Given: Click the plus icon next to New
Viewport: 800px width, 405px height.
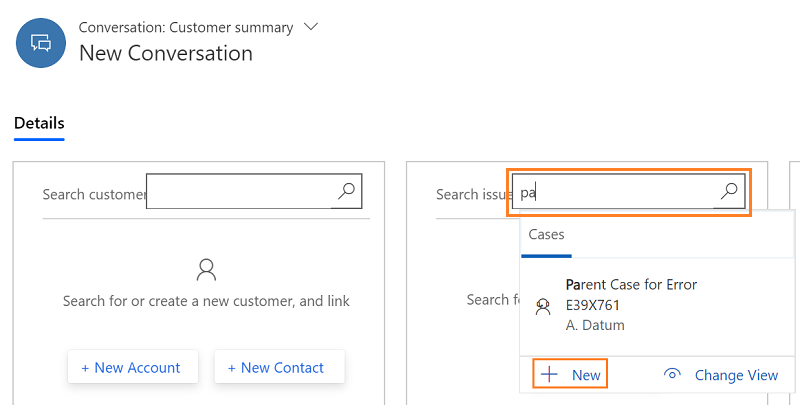Looking at the screenshot, I should click(549, 375).
